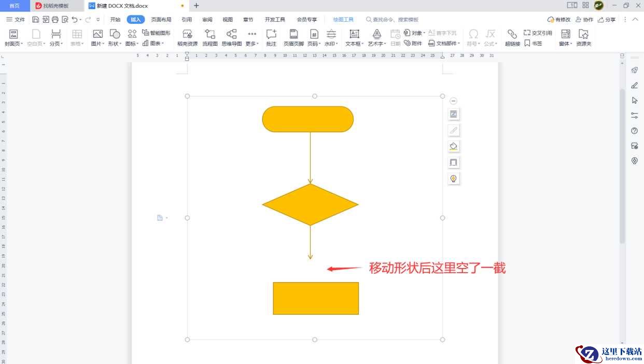Add a Comment (批注)
The width and height of the screenshot is (644, 364).
271,38
